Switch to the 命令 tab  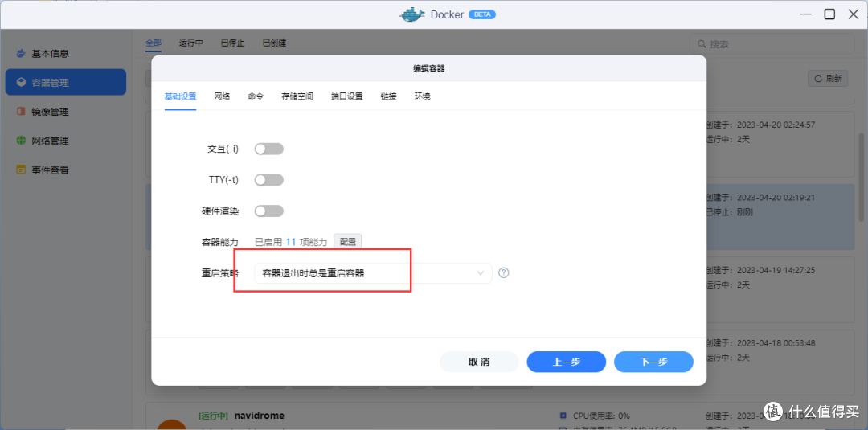pos(256,96)
